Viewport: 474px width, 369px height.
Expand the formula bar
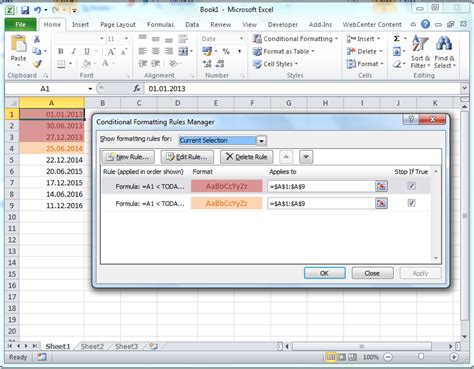click(464, 88)
